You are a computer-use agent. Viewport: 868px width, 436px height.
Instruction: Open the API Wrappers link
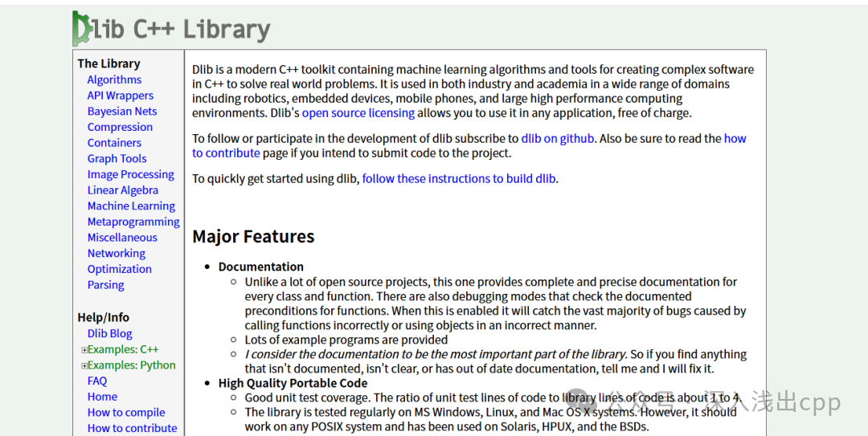[x=120, y=96]
